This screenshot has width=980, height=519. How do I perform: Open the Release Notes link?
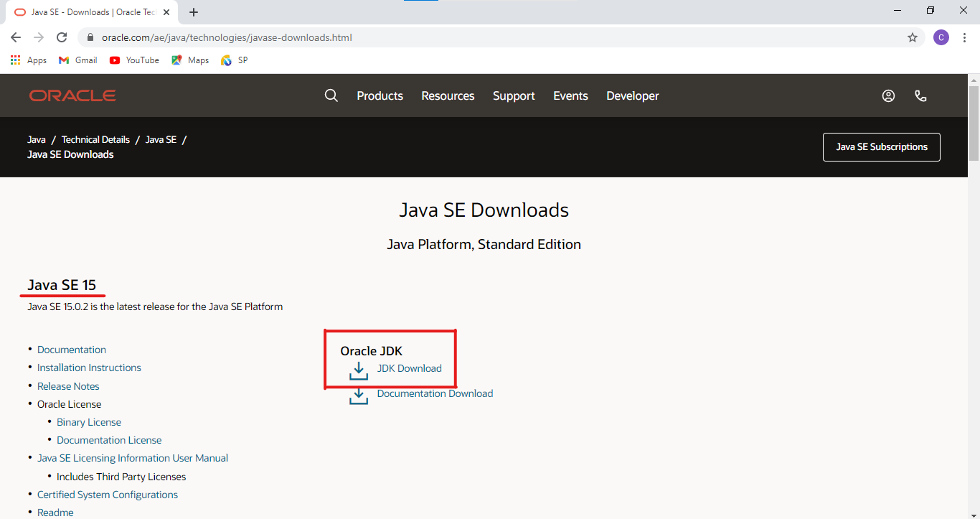(x=68, y=385)
